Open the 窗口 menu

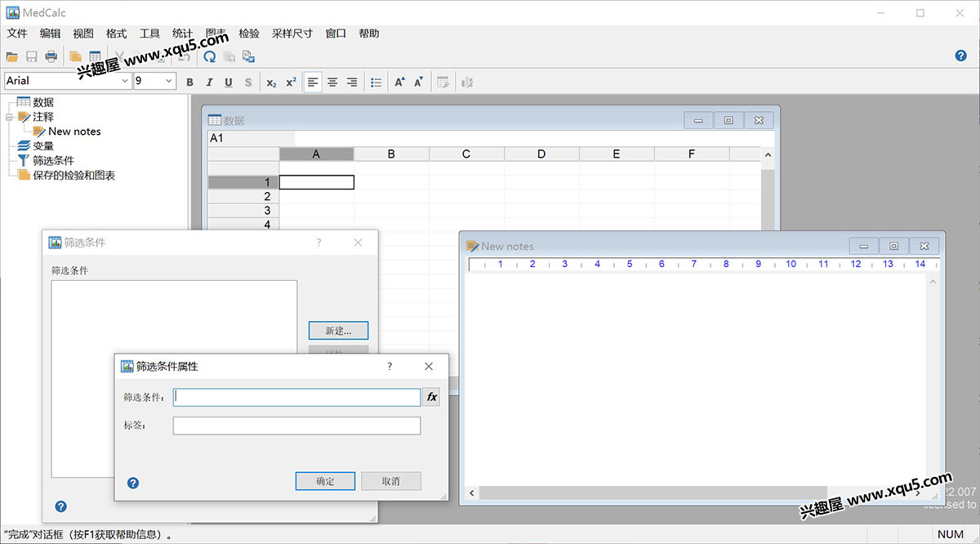pos(336,33)
